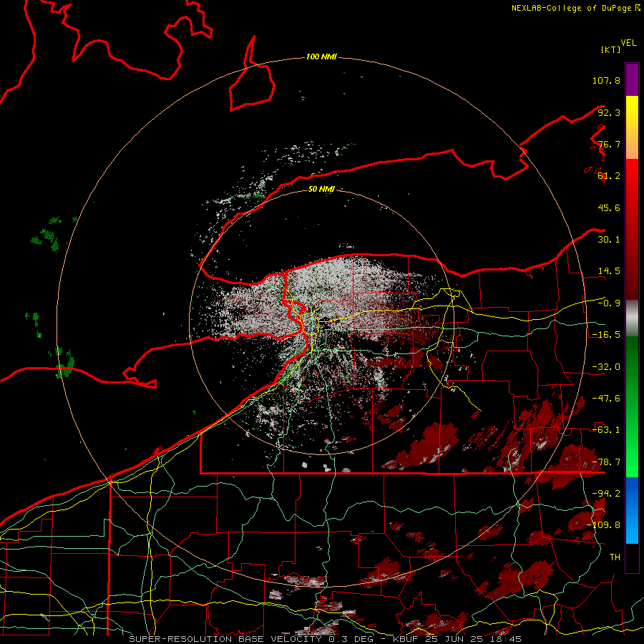Click the TH legend label

tap(615, 557)
